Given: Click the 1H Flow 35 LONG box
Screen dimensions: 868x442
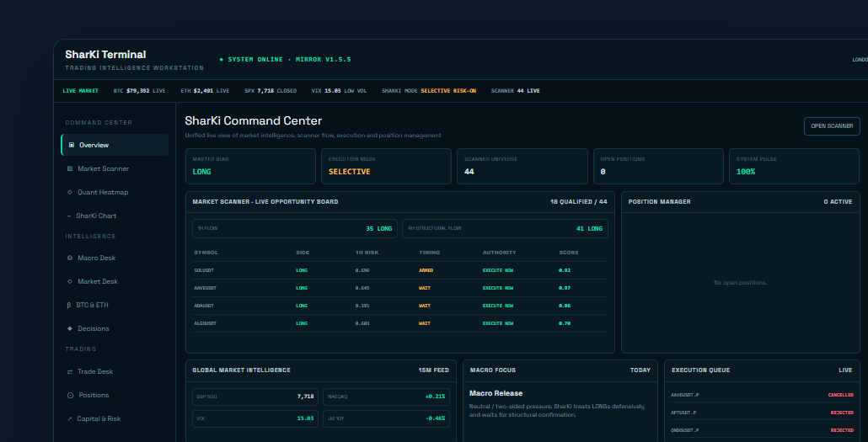Looking at the screenshot, I should (x=295, y=228).
